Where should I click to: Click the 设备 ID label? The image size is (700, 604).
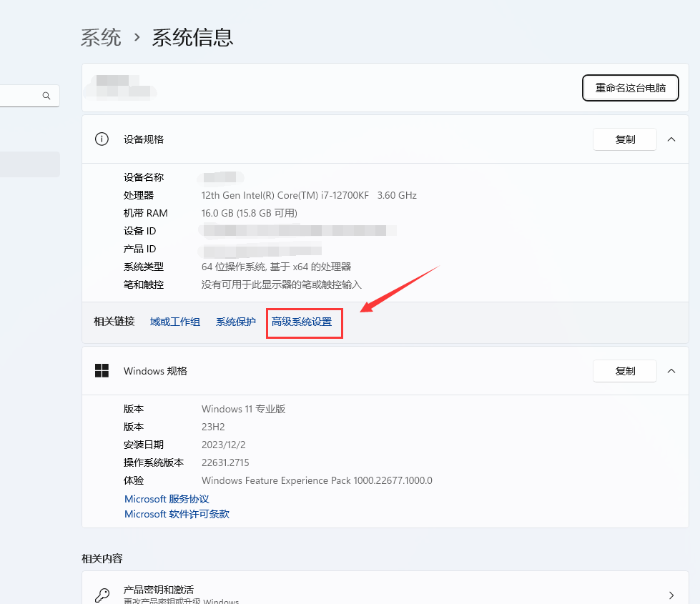tap(139, 232)
